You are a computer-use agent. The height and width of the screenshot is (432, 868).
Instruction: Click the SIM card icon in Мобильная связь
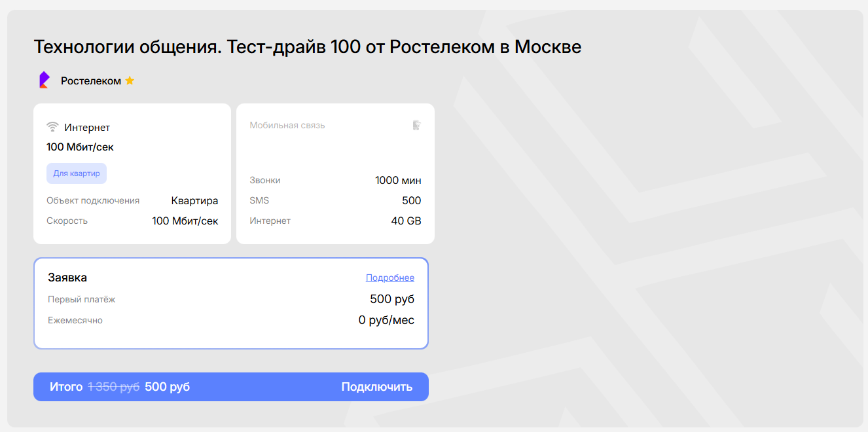(x=416, y=125)
